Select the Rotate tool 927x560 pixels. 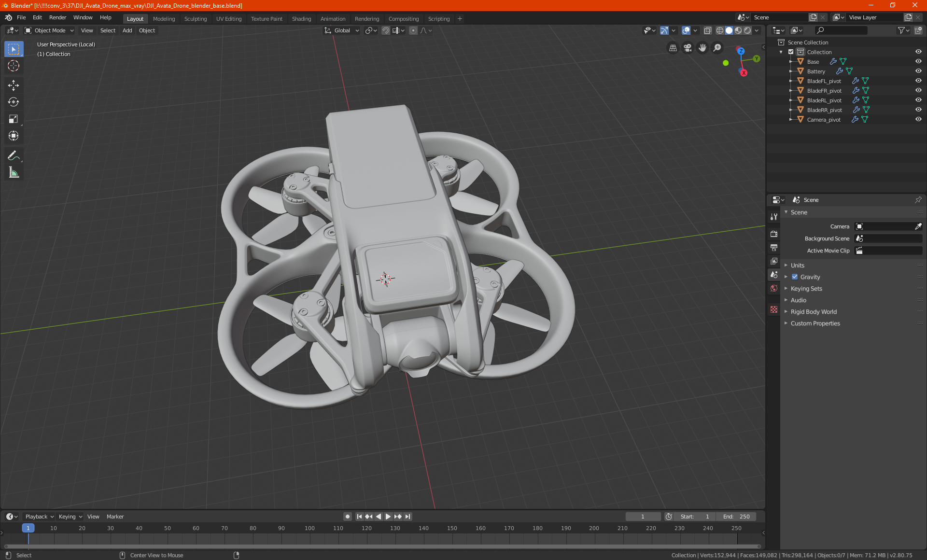(14, 102)
